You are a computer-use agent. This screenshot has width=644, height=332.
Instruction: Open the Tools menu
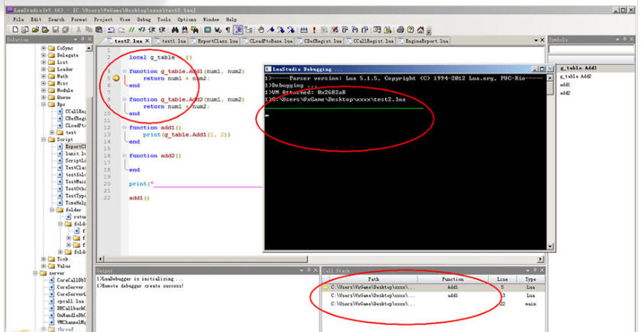tap(164, 19)
